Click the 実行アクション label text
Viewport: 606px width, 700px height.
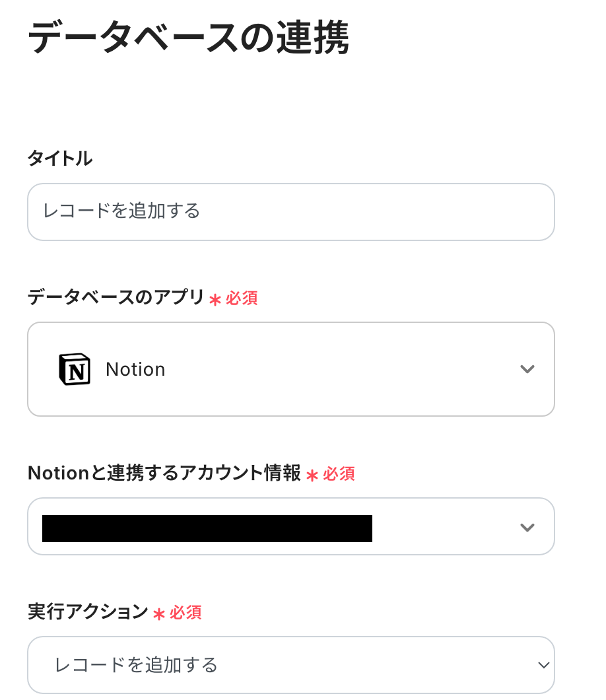tap(88, 612)
